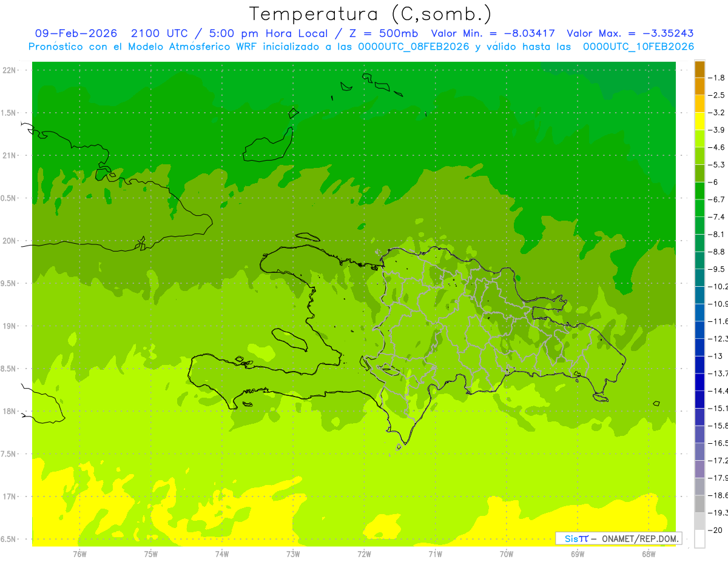Click the '76W' longitude label
This screenshot has height=562, width=728.
coord(79,554)
